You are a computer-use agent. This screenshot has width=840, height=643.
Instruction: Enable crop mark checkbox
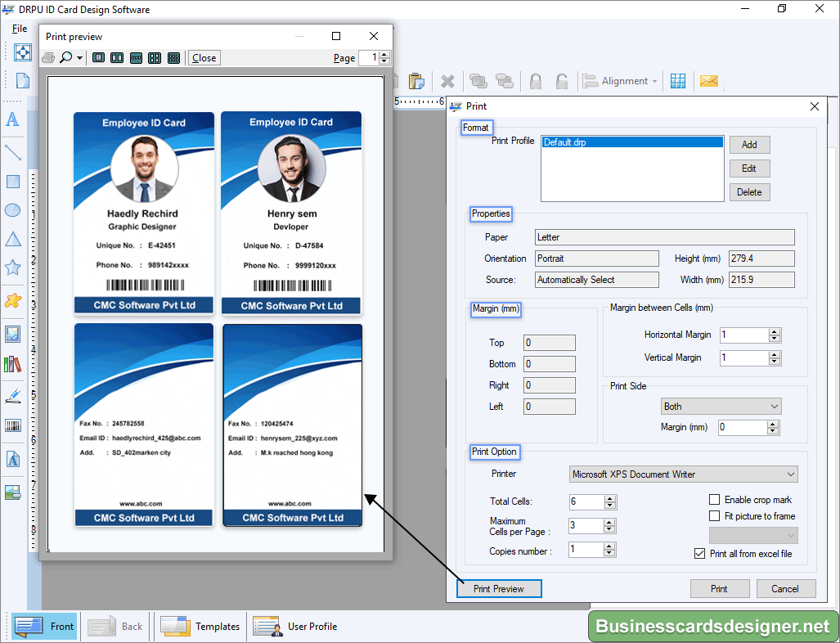(x=714, y=499)
